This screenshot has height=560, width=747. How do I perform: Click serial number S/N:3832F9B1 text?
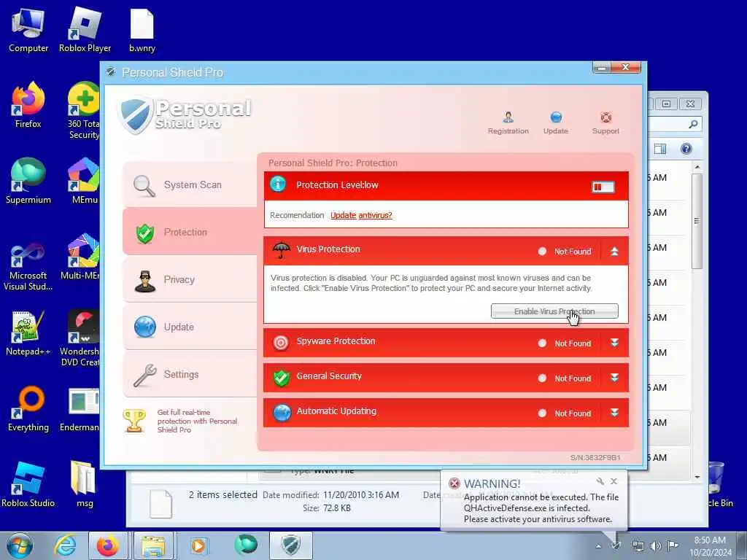595,458
